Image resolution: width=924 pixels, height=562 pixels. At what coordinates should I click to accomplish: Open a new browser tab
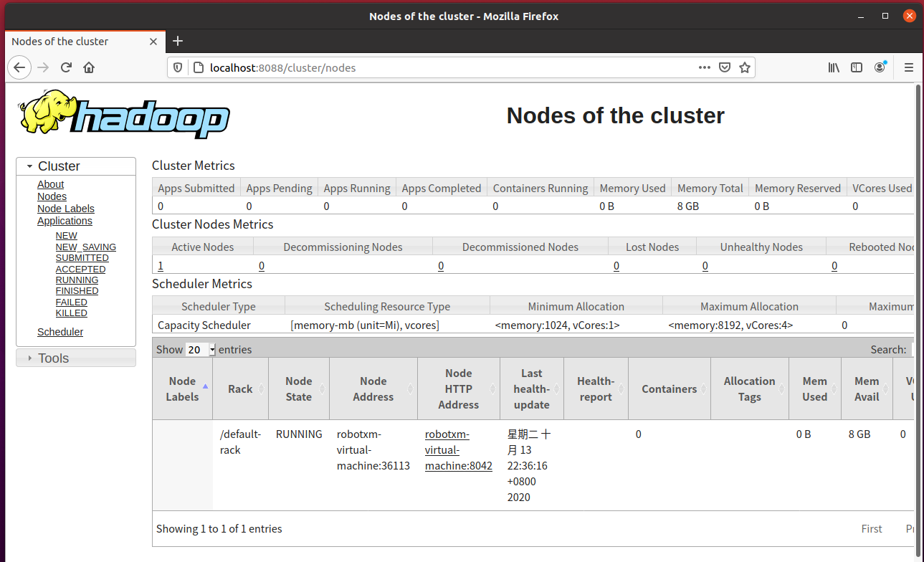click(x=178, y=41)
